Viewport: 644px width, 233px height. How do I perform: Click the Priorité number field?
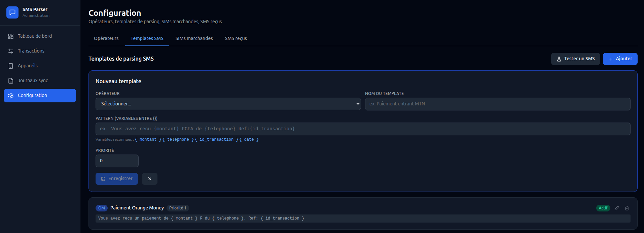(117, 161)
